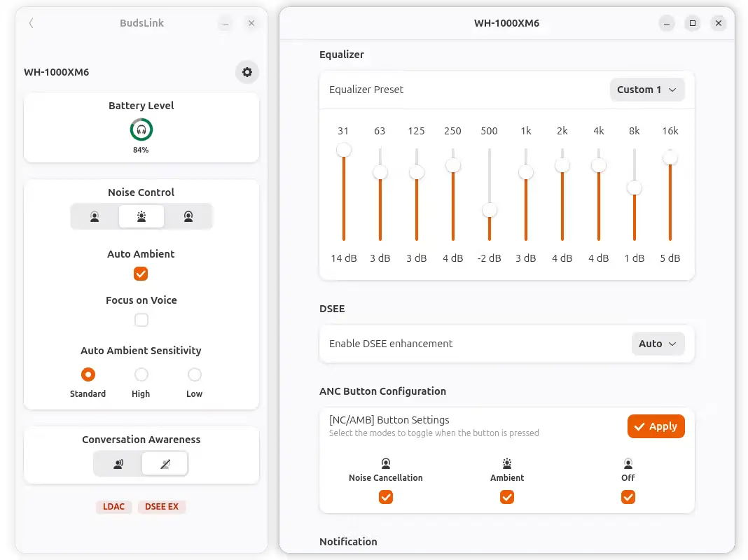Click the Equalizer Preset label
Image resolution: width=748 pixels, height=560 pixels.
[x=366, y=90]
